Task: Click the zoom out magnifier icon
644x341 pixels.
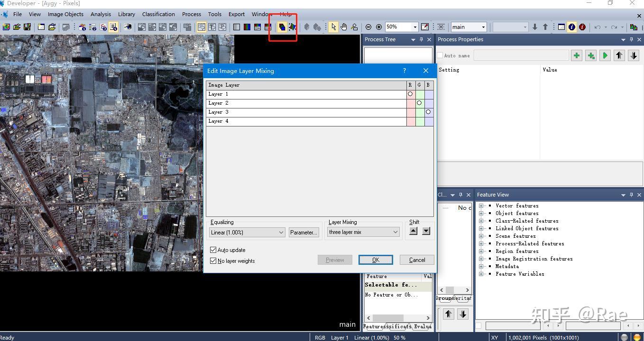Action: (x=368, y=27)
